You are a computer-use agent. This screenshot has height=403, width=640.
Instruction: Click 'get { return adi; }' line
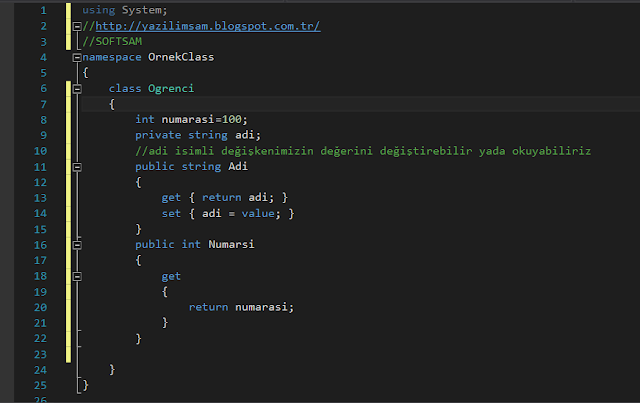tap(224, 198)
